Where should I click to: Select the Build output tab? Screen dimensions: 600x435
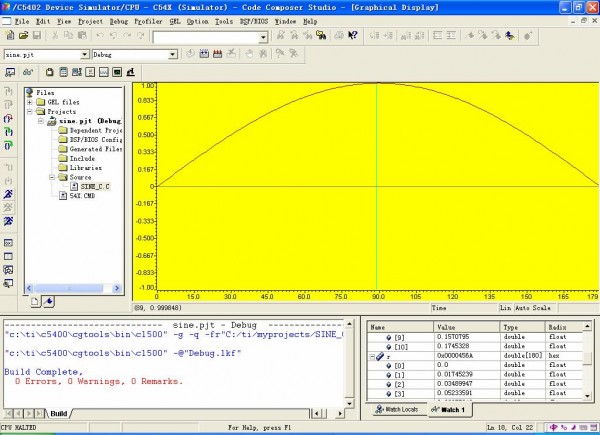[58, 413]
